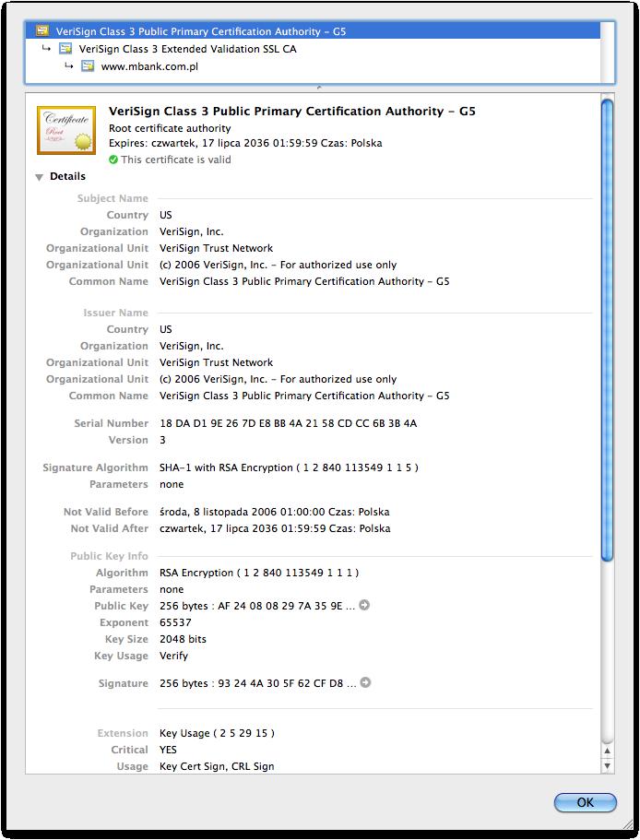Click the Expires date line

pos(245,143)
